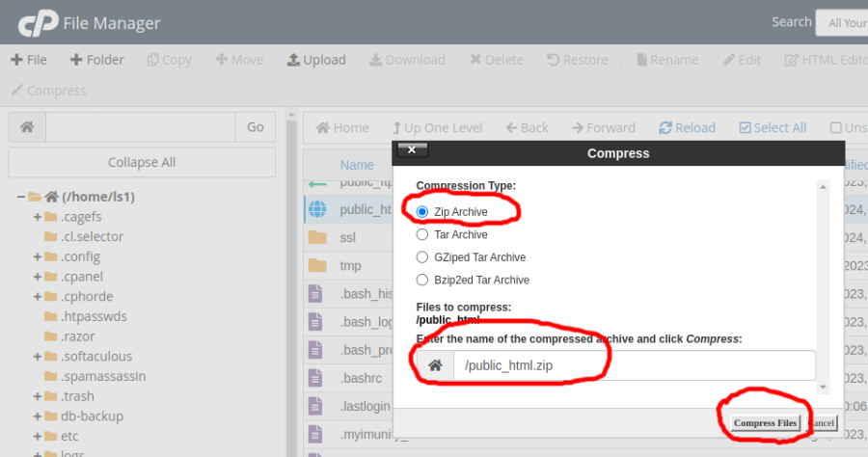Pick the Bzip2ed Tar Archive option
Image resolution: width=868 pixels, height=457 pixels.
coord(422,281)
